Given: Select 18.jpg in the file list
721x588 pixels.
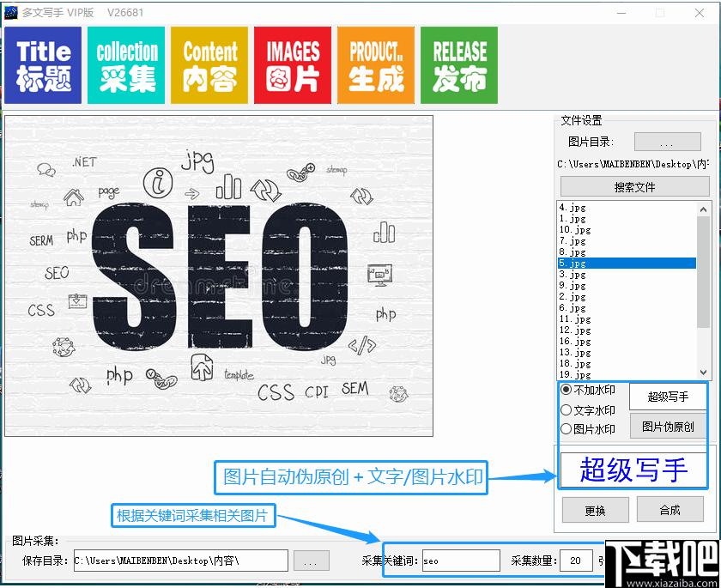Looking at the screenshot, I should (627, 364).
